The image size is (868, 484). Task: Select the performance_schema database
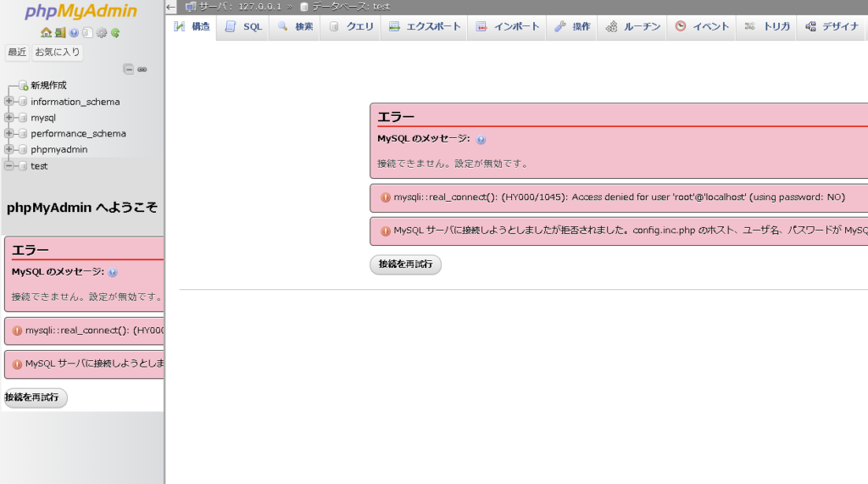click(x=78, y=133)
